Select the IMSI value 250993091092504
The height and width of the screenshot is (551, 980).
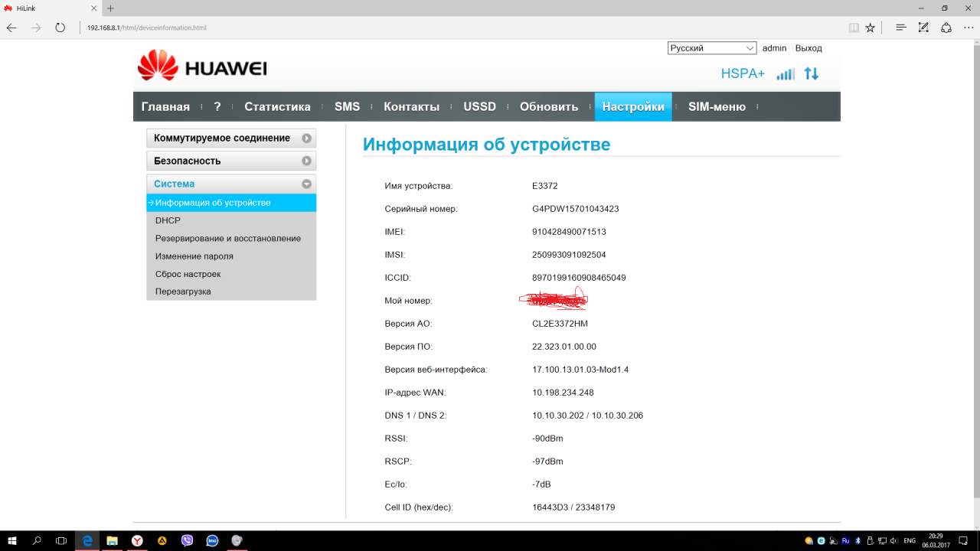click(x=569, y=255)
